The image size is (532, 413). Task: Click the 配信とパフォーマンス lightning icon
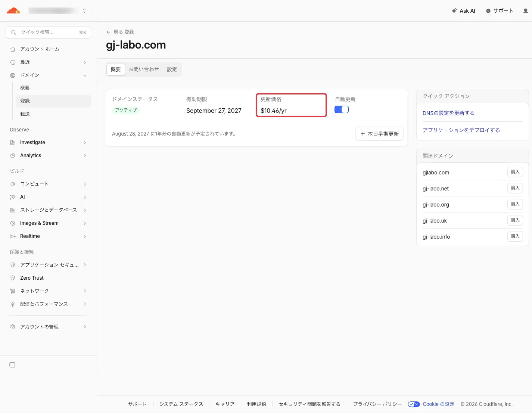click(13, 304)
